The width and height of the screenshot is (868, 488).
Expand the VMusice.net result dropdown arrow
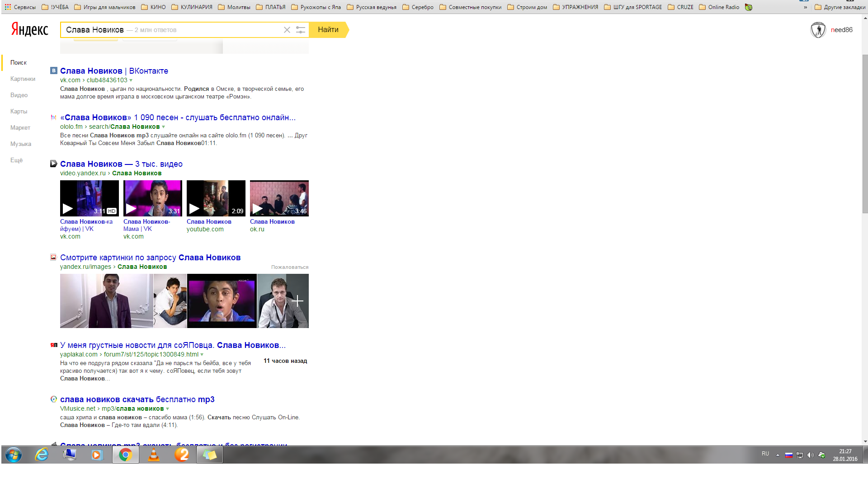pos(167,409)
